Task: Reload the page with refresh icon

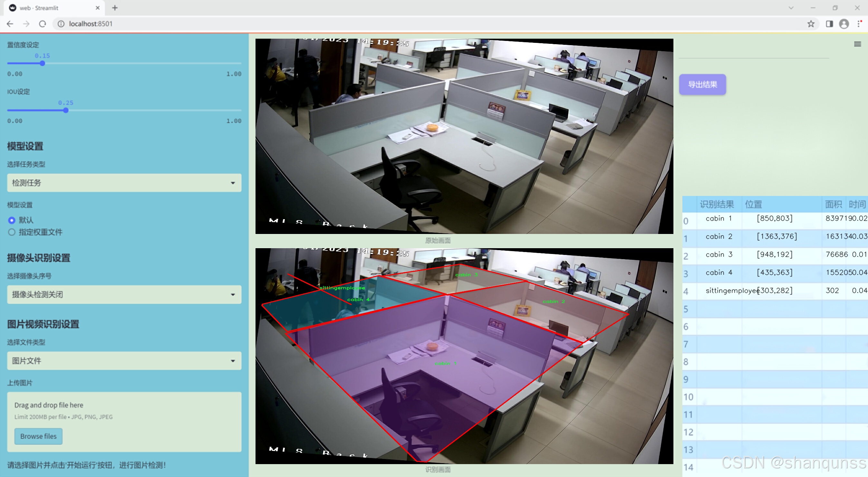Action: [43, 24]
